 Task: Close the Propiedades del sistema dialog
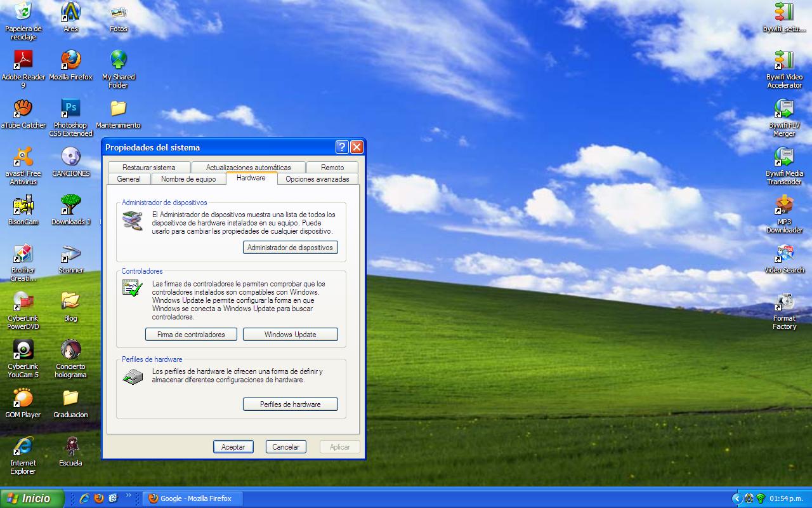coord(357,147)
